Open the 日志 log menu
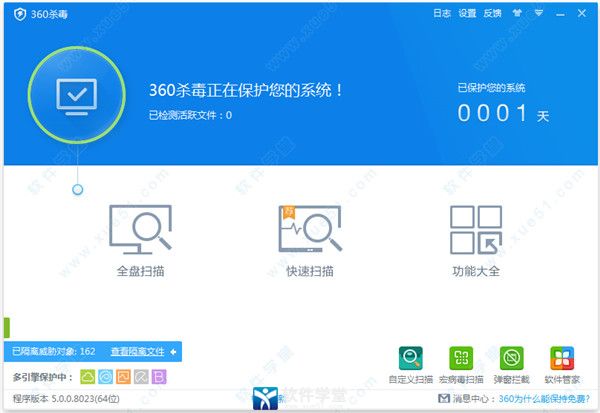The height and width of the screenshot is (413, 600). (x=442, y=13)
